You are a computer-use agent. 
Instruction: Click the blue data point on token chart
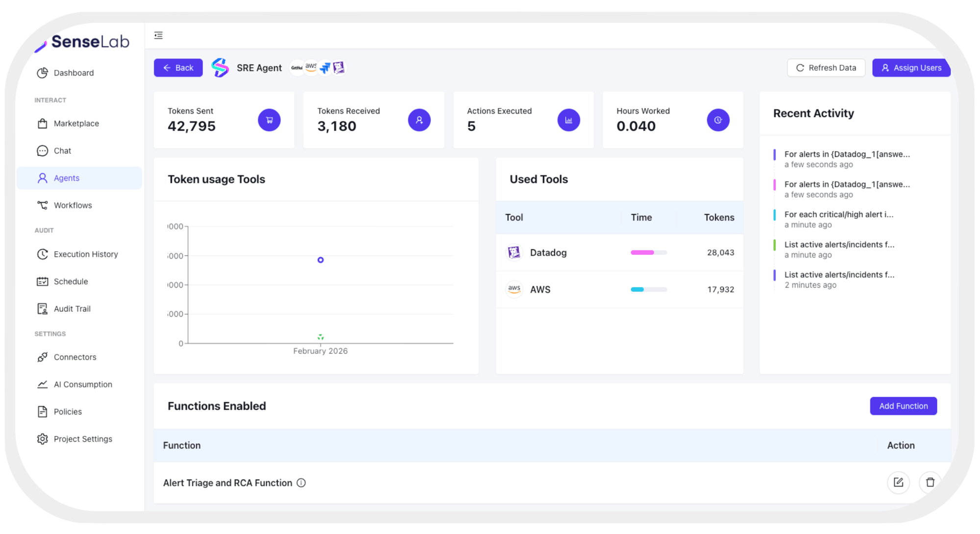pyautogui.click(x=320, y=260)
